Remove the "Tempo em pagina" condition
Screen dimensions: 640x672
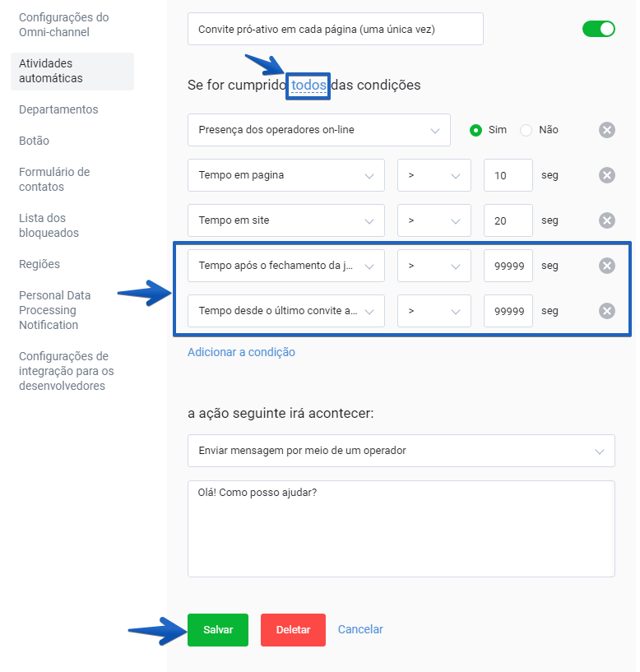606,174
